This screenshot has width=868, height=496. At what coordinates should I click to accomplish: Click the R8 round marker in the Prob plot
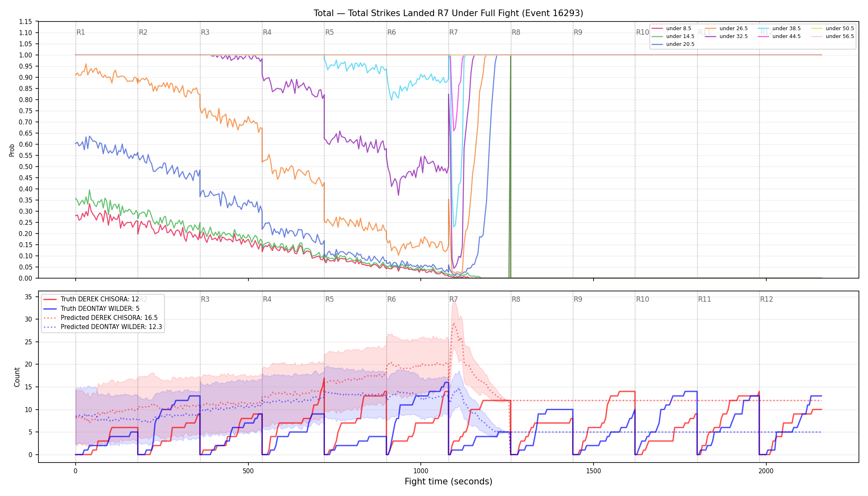tap(516, 32)
